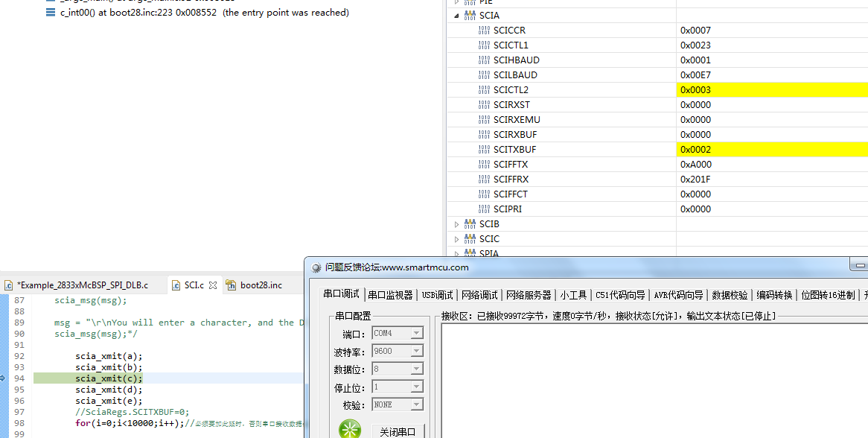Select SCICTL2 value 0x0003 cell
The image size is (868, 438).
click(x=772, y=90)
